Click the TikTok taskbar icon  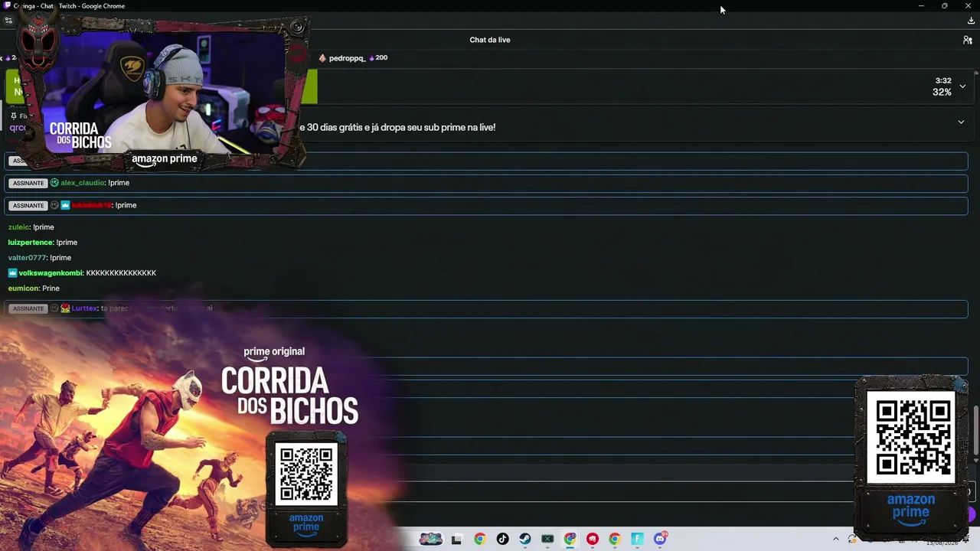coord(502,539)
